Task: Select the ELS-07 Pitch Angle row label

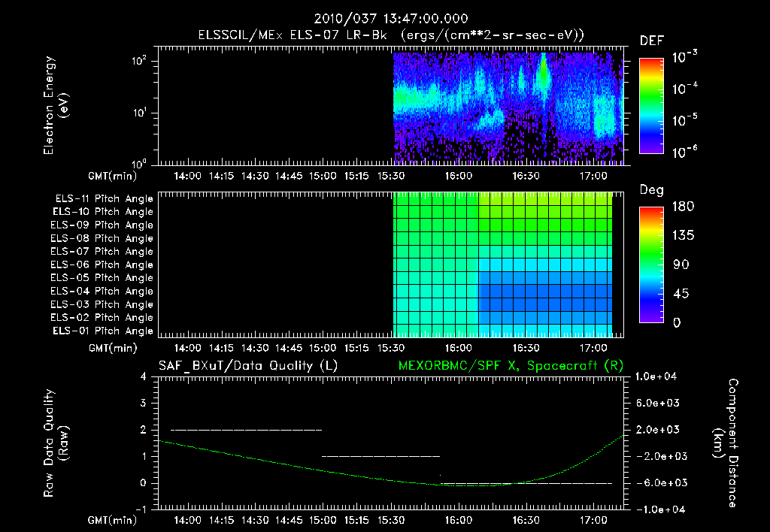Action: click(x=102, y=251)
